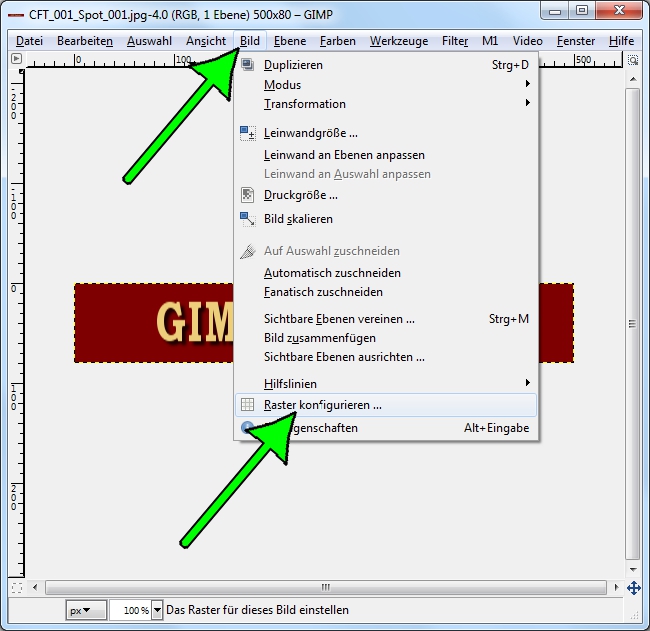Open the Auswahl menu
The image size is (650, 631).
coord(149,41)
